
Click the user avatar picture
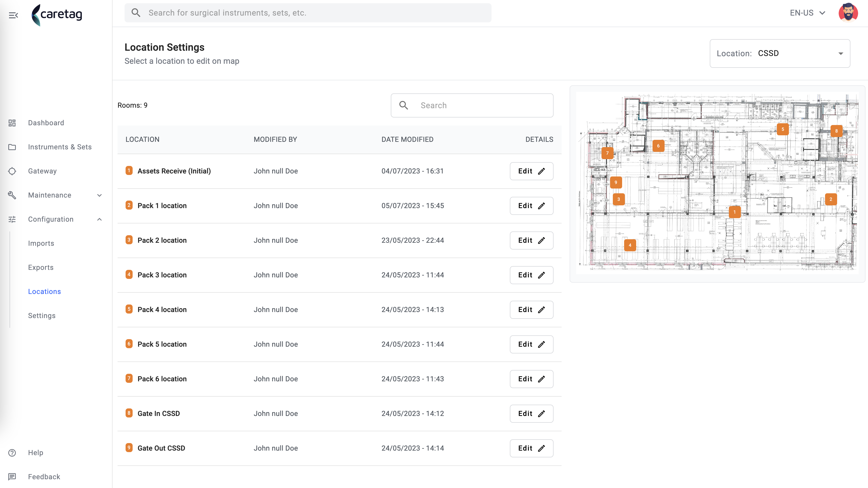848,13
